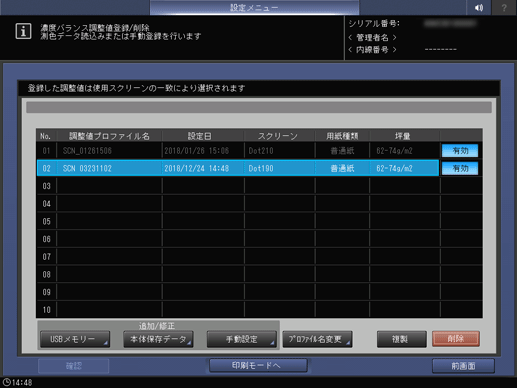Click screen cell Dot190
Viewport: 517px width, 388px height.
(261, 168)
